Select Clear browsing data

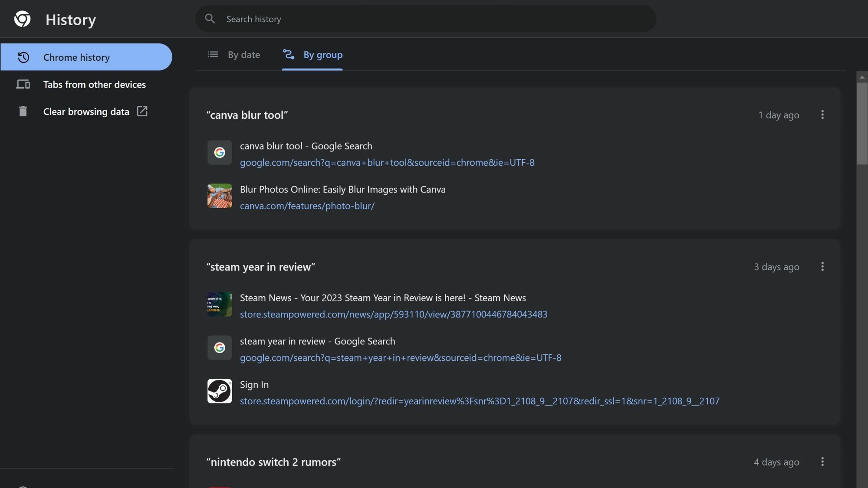[86, 111]
